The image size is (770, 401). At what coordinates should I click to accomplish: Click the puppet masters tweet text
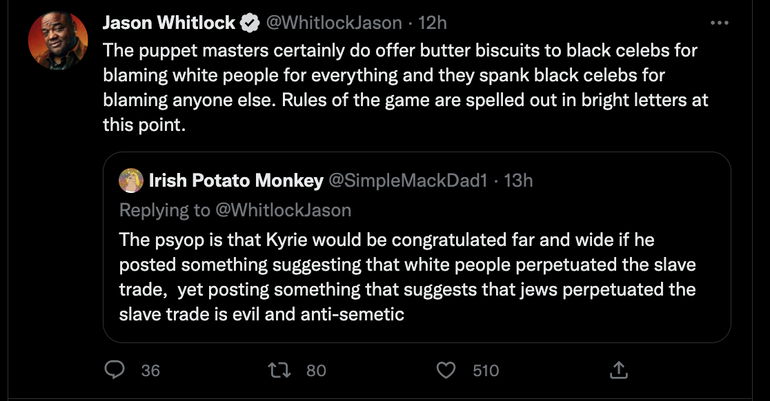pos(400,88)
